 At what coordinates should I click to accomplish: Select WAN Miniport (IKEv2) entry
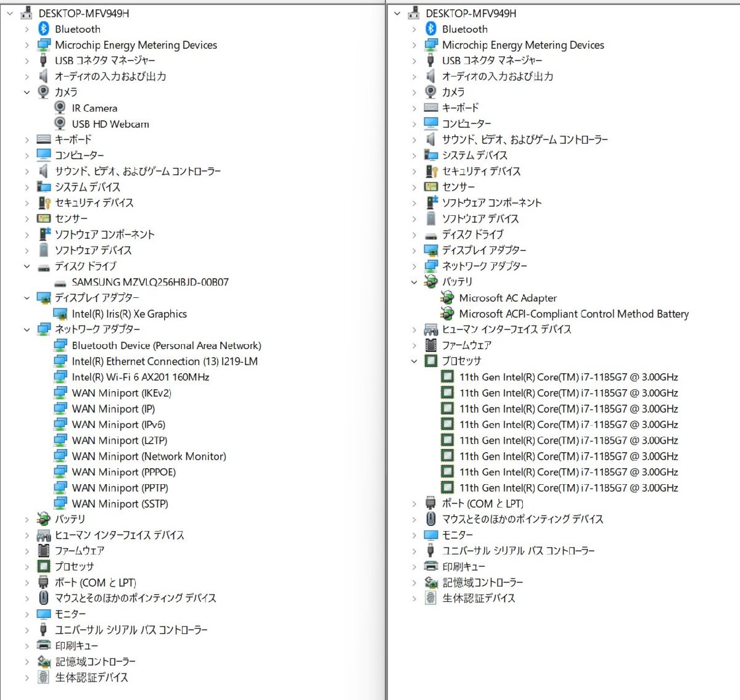tap(121, 393)
